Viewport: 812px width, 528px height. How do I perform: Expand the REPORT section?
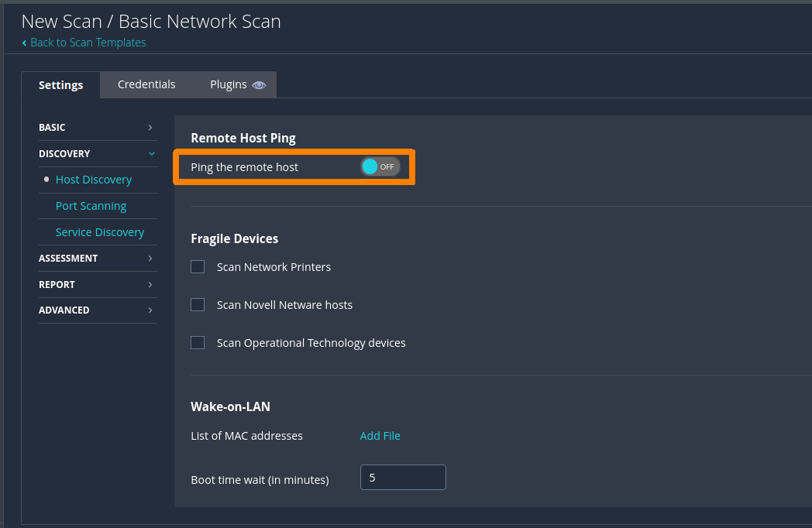pos(97,284)
